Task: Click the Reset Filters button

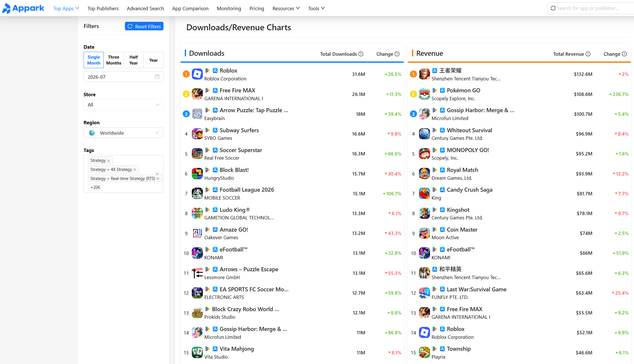Action: 144,26
